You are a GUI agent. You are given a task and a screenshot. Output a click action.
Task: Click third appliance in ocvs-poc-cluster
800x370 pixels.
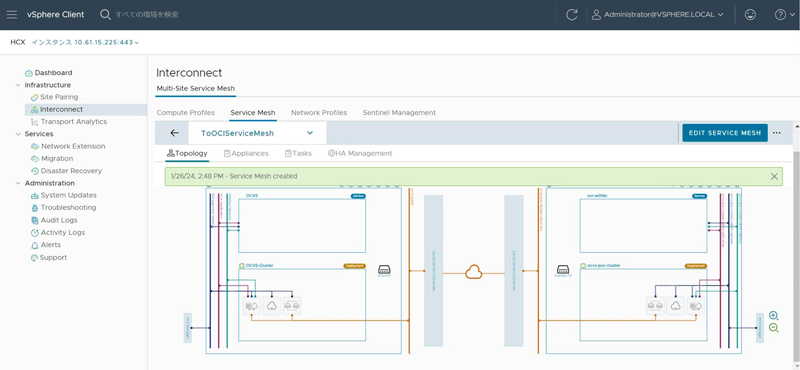click(x=696, y=305)
